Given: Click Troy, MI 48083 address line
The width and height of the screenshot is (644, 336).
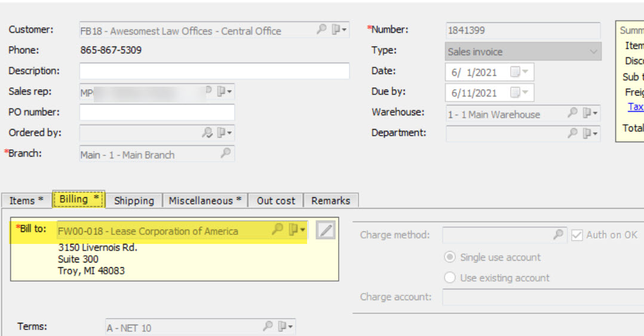Looking at the screenshot, I should pos(91,271).
